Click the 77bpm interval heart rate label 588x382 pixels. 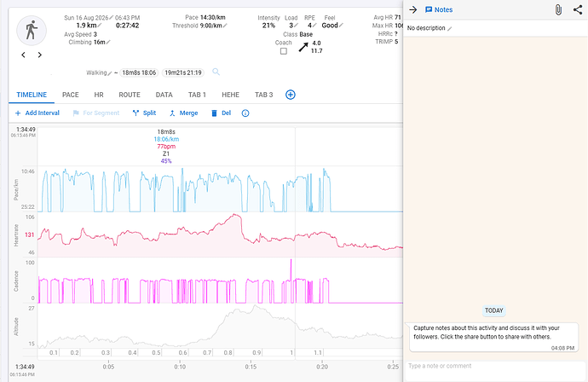(166, 147)
